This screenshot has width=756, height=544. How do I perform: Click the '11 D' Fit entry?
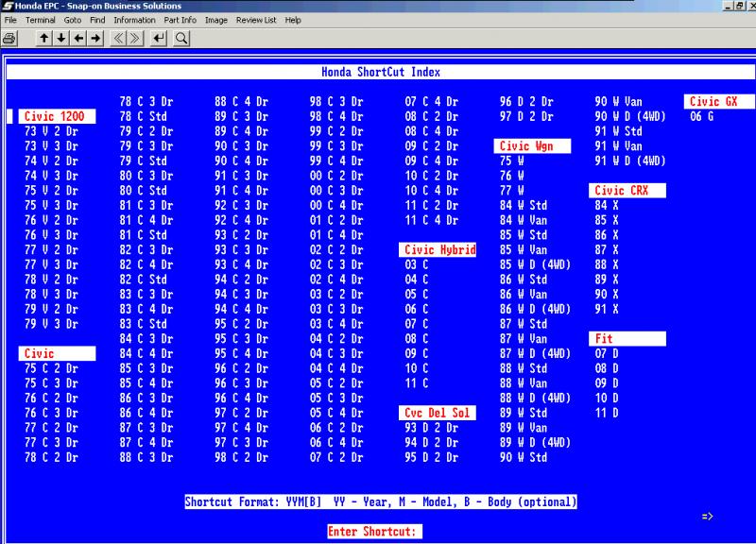(607, 413)
